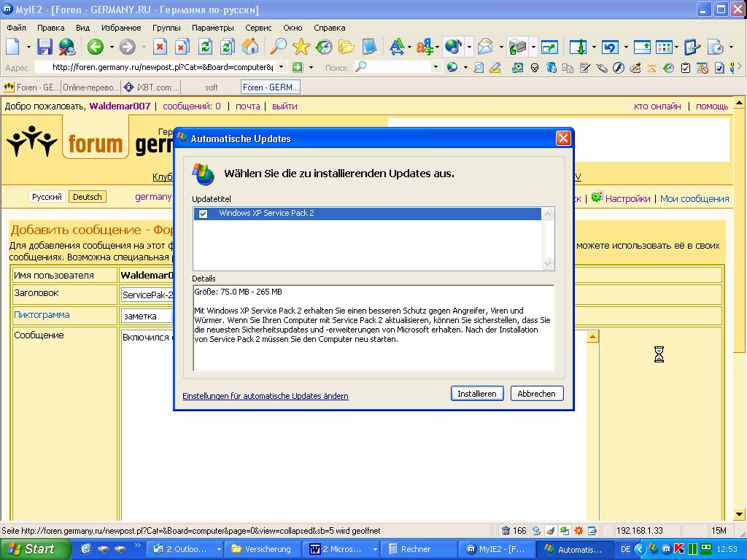Open Rechner from the taskbar

click(418, 550)
